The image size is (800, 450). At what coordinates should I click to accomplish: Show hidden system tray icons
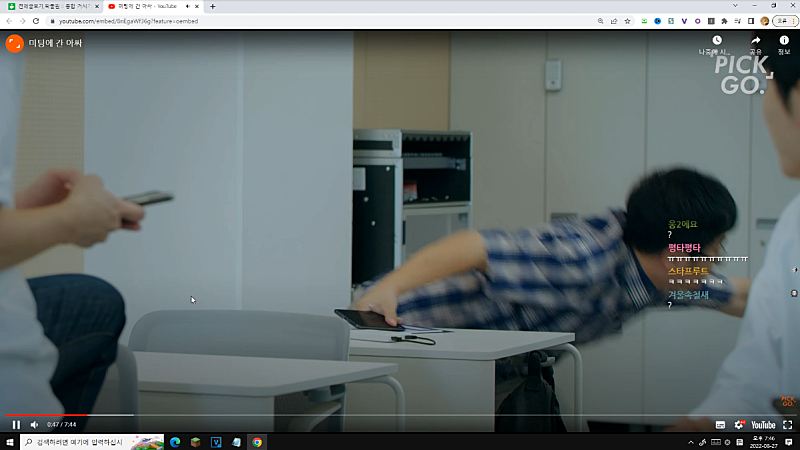click(x=691, y=442)
